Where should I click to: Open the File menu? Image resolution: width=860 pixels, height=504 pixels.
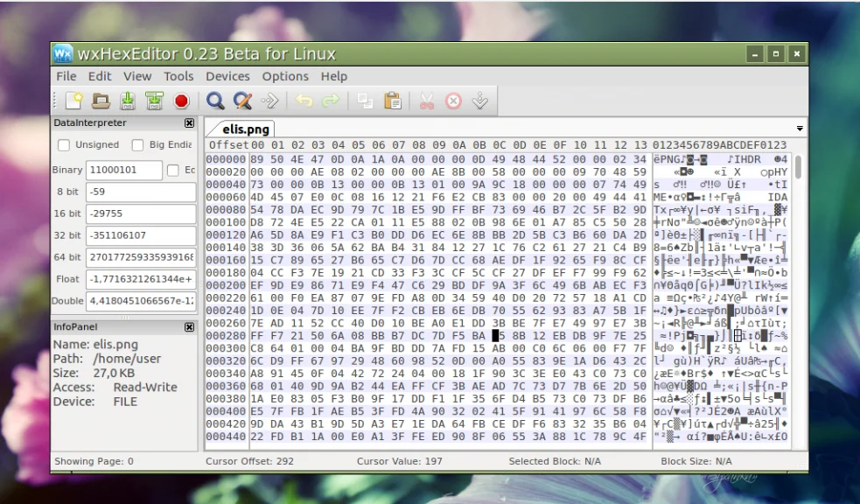[66, 76]
